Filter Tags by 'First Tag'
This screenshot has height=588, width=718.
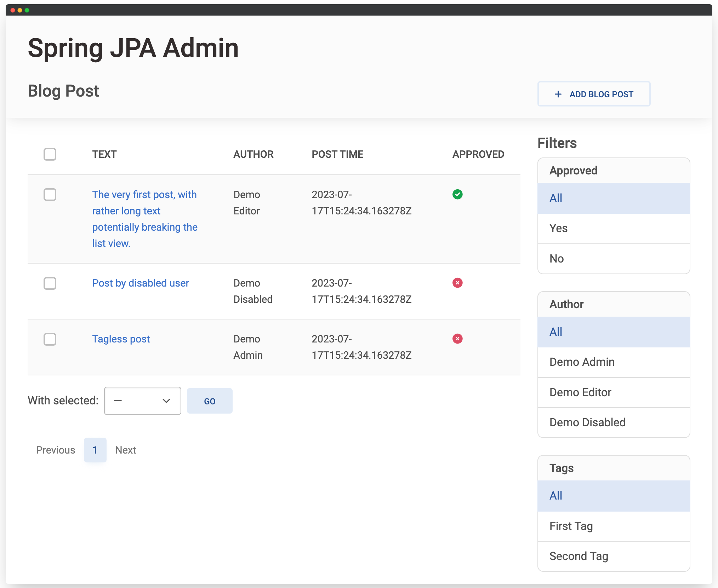[x=614, y=526]
